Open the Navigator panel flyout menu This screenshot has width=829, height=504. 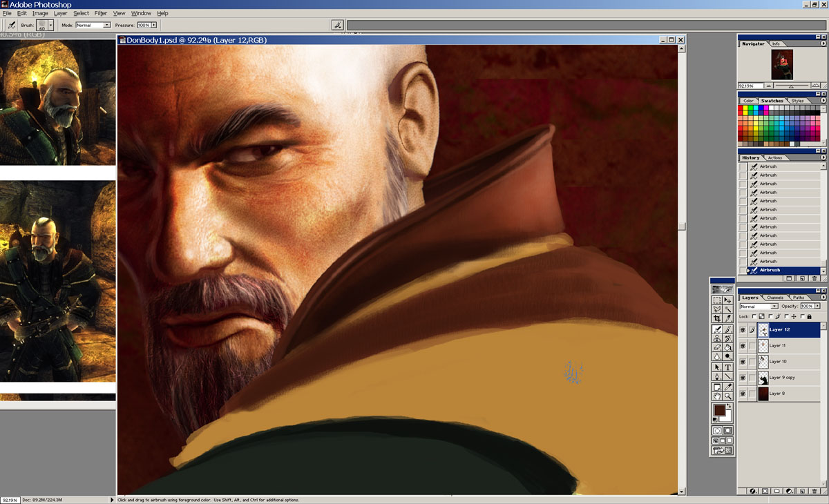[x=823, y=43]
